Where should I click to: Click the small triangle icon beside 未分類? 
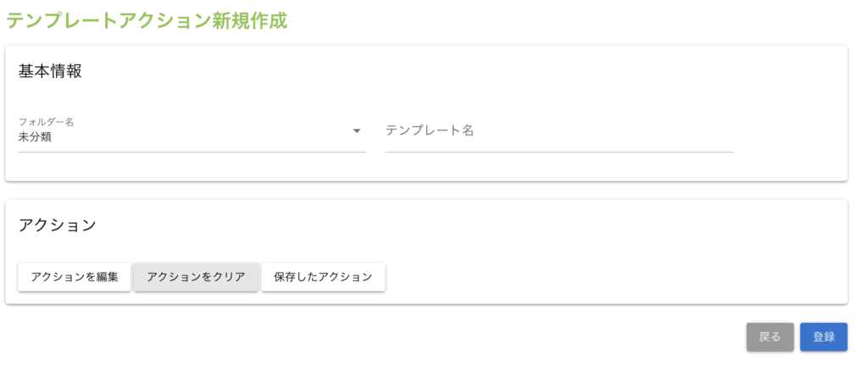click(357, 130)
